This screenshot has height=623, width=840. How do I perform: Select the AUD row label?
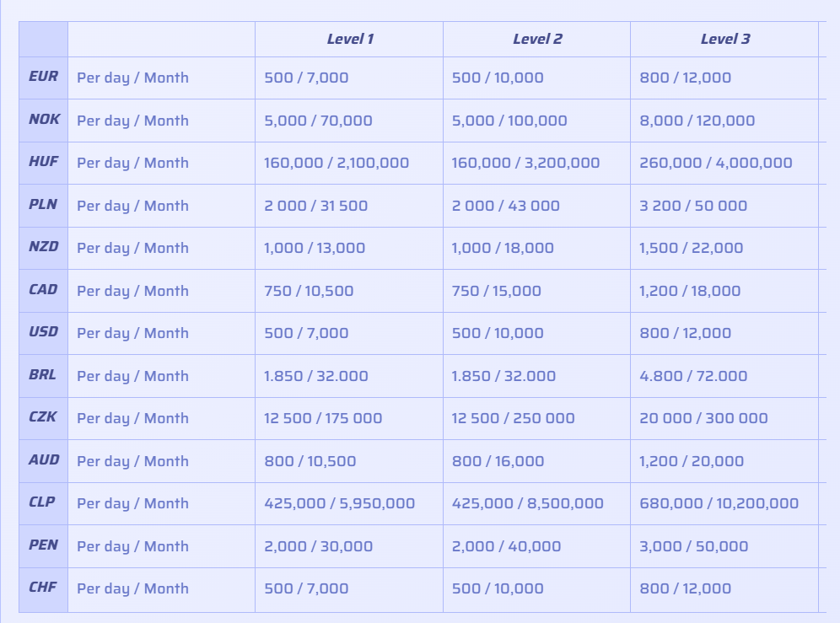(x=44, y=460)
